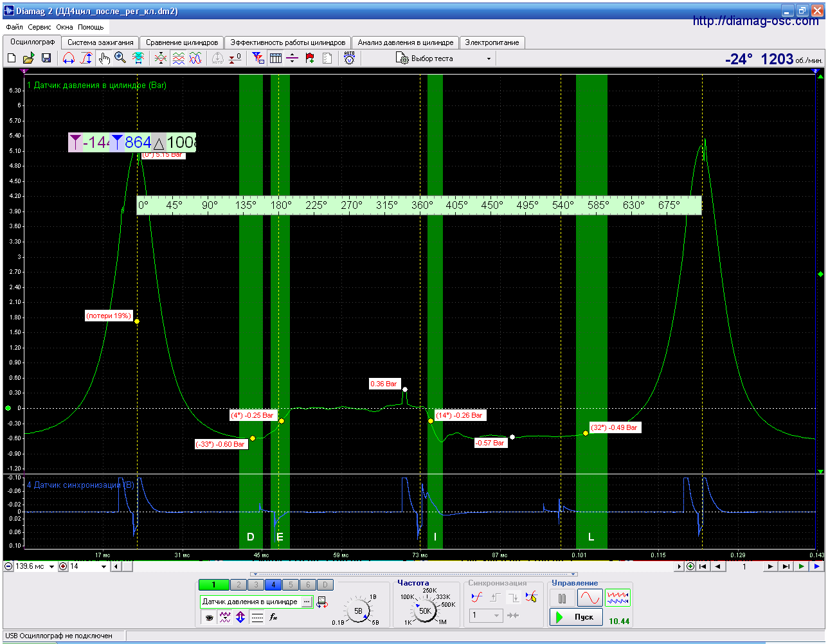Toggle the stacked blue-green waveforms view
Image resolution: width=828 pixels, height=644 pixels.
click(x=178, y=58)
